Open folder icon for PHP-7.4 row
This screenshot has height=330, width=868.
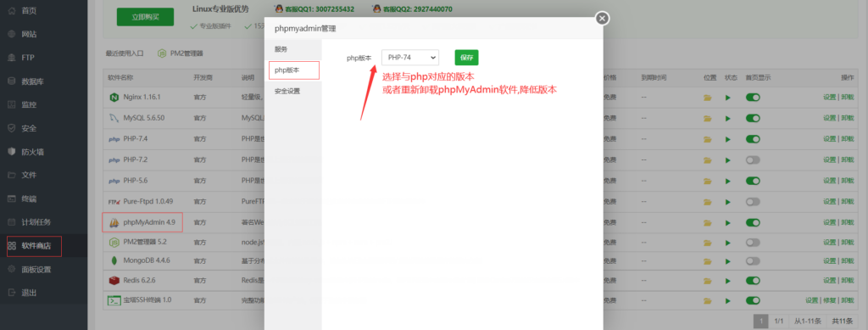click(x=708, y=139)
